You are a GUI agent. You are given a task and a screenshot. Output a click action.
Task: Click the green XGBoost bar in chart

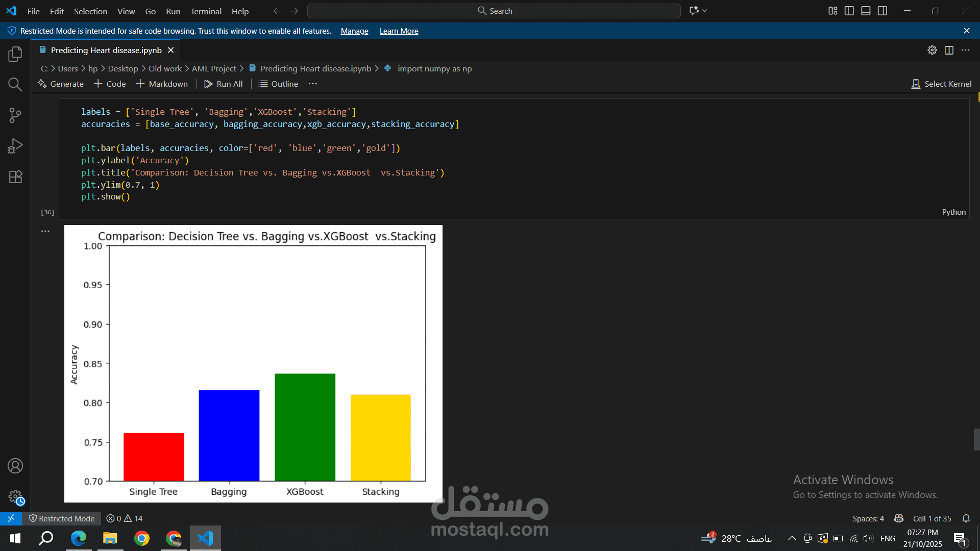(305, 428)
